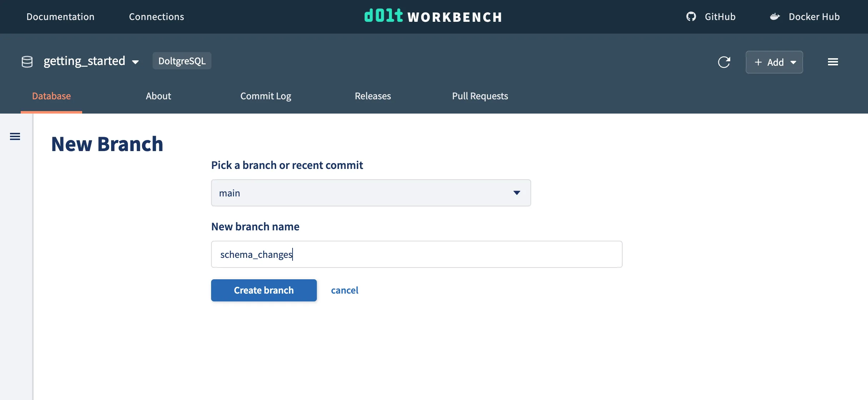Open the Pull Requests tab

coord(480,96)
